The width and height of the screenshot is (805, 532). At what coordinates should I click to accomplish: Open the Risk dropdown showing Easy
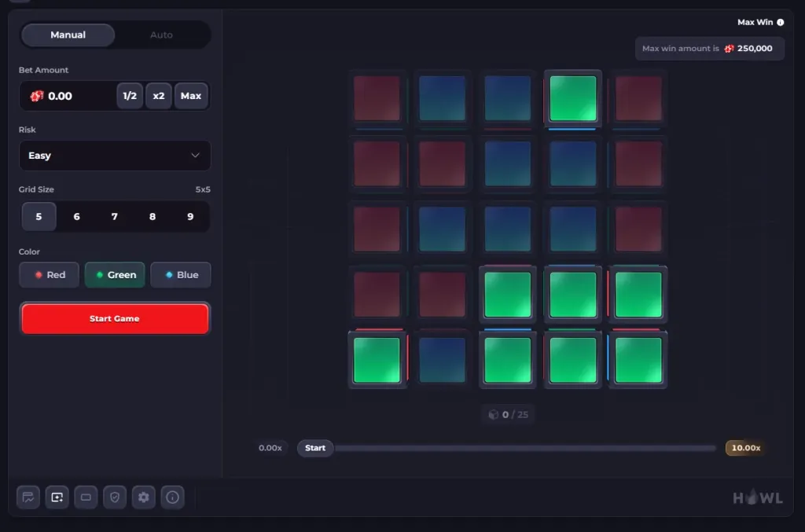pos(115,156)
